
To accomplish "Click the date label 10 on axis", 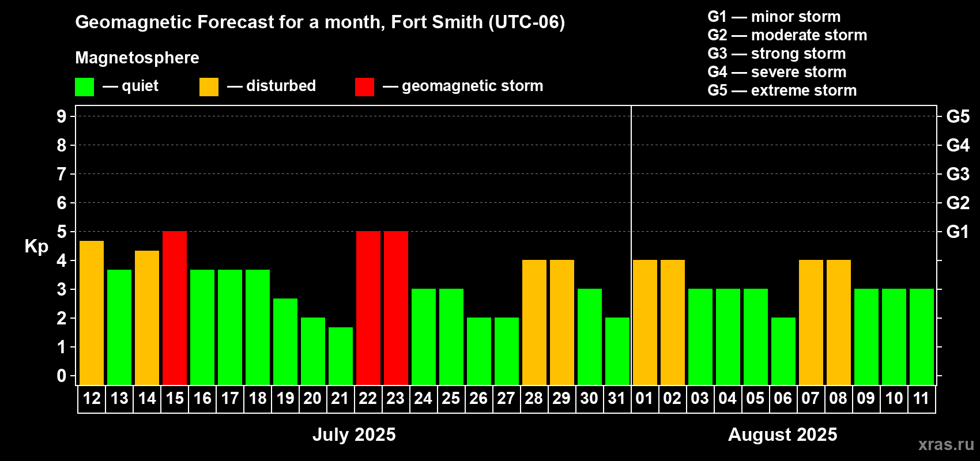I will (x=894, y=399).
